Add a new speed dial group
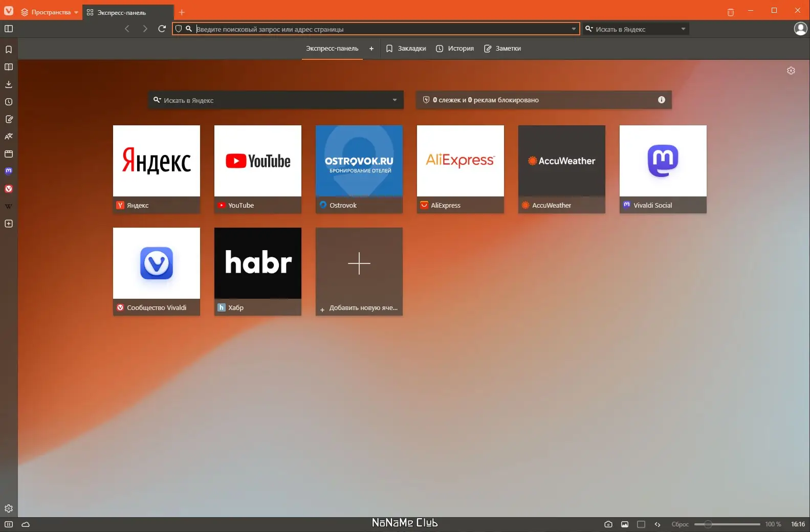Screen dimensions: 810x532 (371, 49)
